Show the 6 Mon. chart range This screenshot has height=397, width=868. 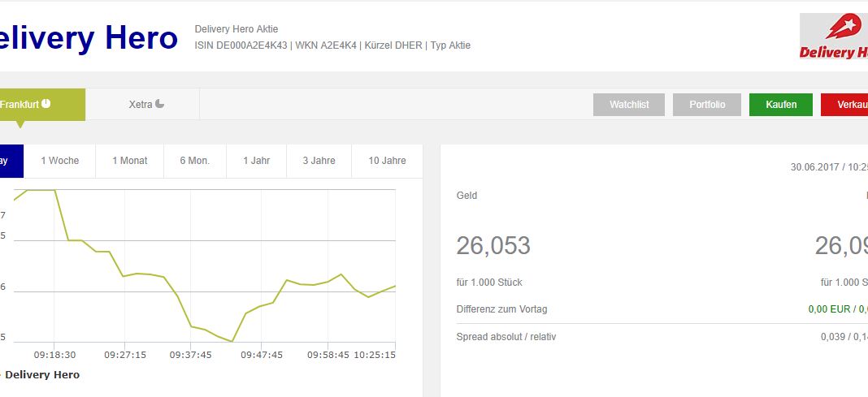point(195,161)
